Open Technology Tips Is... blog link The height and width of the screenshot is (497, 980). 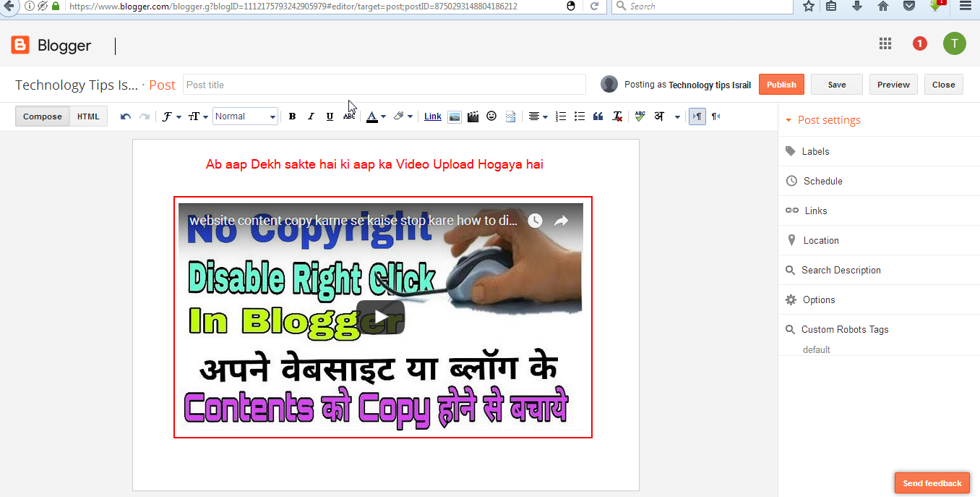[77, 85]
